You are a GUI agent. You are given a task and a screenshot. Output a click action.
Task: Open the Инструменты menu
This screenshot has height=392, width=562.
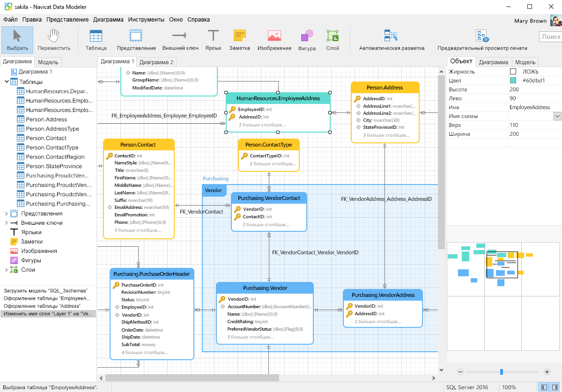point(146,20)
